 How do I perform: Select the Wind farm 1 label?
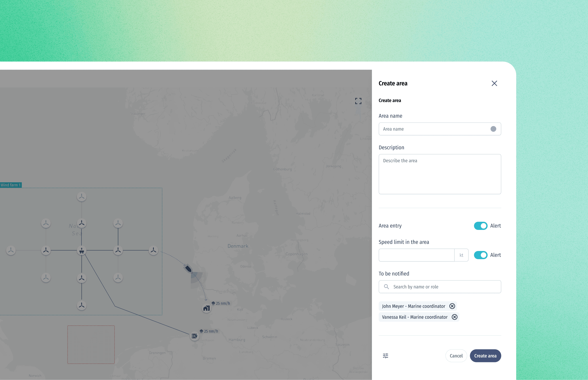pyautogui.click(x=11, y=185)
